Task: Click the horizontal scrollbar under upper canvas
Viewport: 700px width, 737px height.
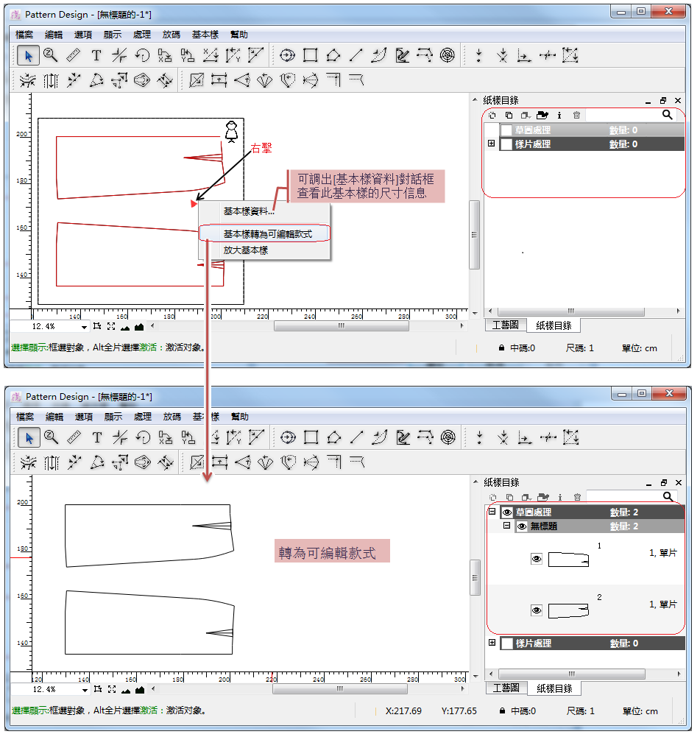Action: tap(341, 326)
